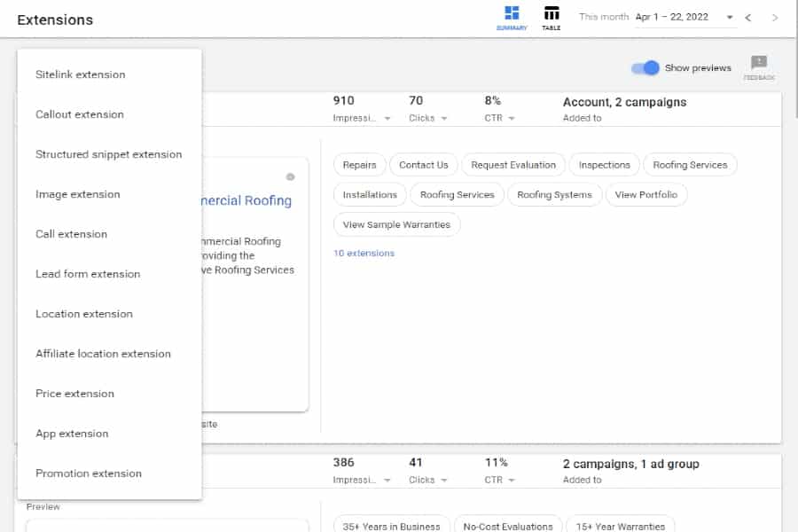Click the Account, 2 campaigns text
The image size is (798, 532).
(x=624, y=102)
